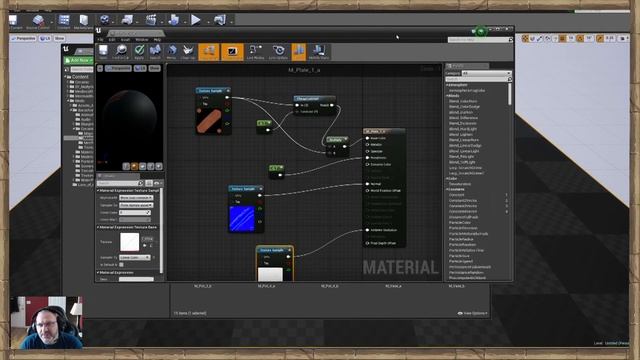Click the Home toolbar icon
Image resolution: width=640 pixels, height=360 pixels.
[172, 52]
